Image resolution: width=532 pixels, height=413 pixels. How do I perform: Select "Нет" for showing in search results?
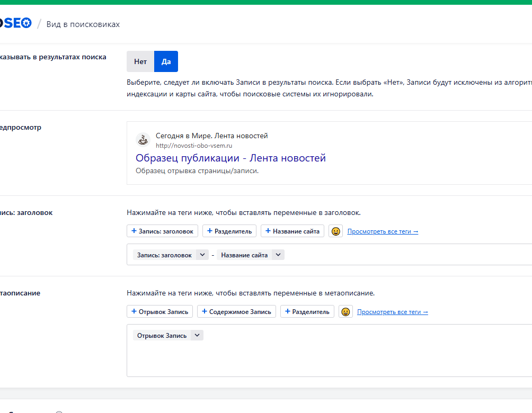coord(140,61)
